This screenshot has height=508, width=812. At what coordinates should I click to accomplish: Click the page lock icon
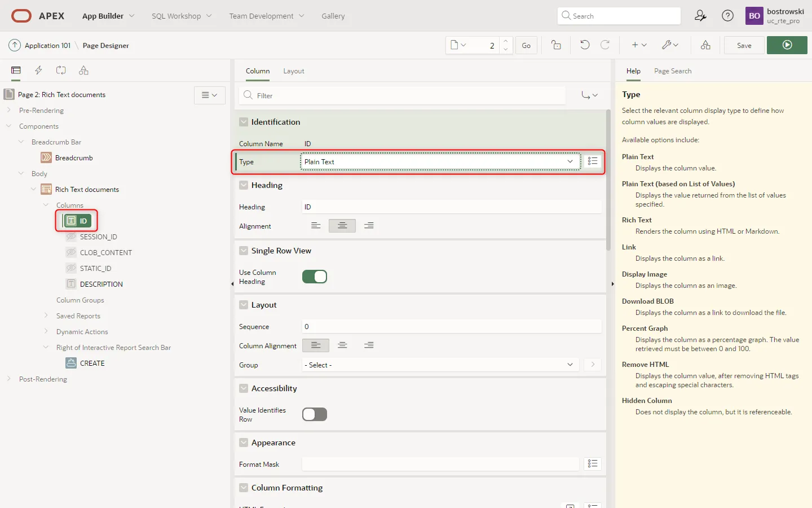[x=556, y=45]
